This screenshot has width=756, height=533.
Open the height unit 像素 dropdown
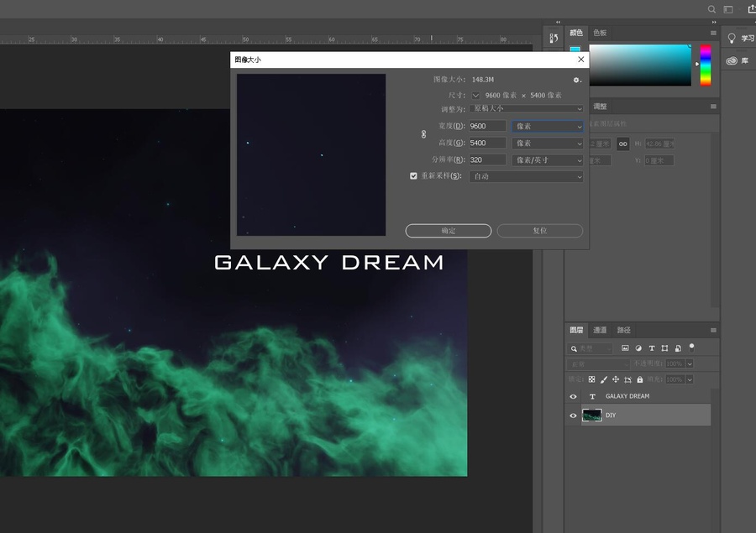548,144
